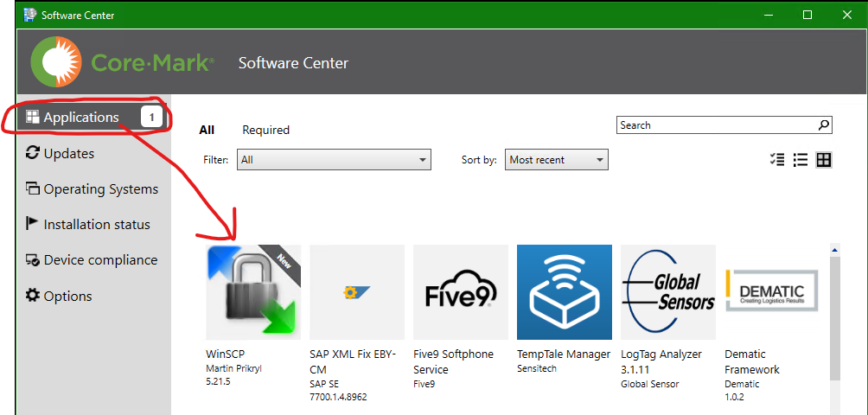Click the Dematic Framework title
The image size is (868, 415).
(x=752, y=362)
